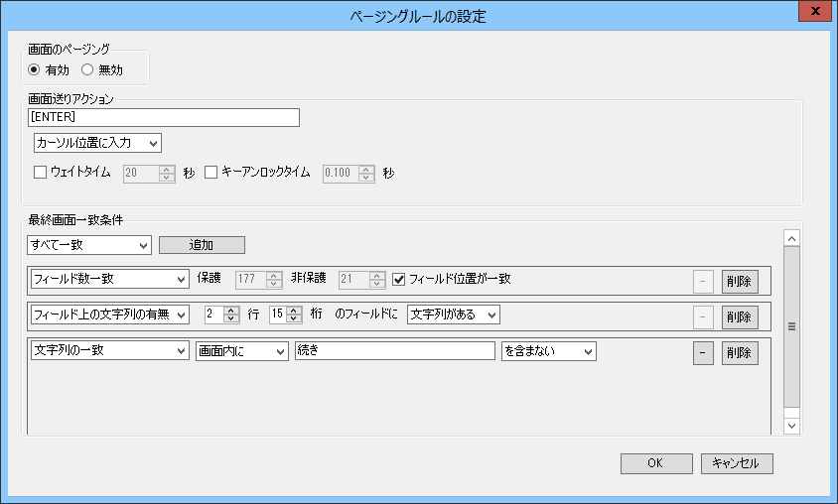Open the 文字列の一致 dropdown
Viewport: 838px width, 504px height.
coord(110,351)
